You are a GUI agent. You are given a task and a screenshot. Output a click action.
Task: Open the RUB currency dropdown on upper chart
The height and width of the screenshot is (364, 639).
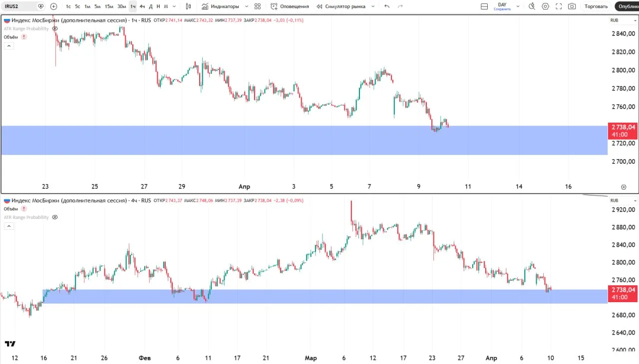[623, 20]
